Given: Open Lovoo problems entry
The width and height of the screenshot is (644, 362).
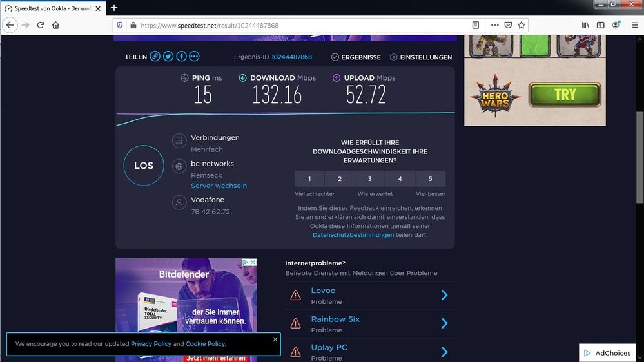Looking at the screenshot, I should [x=370, y=296].
